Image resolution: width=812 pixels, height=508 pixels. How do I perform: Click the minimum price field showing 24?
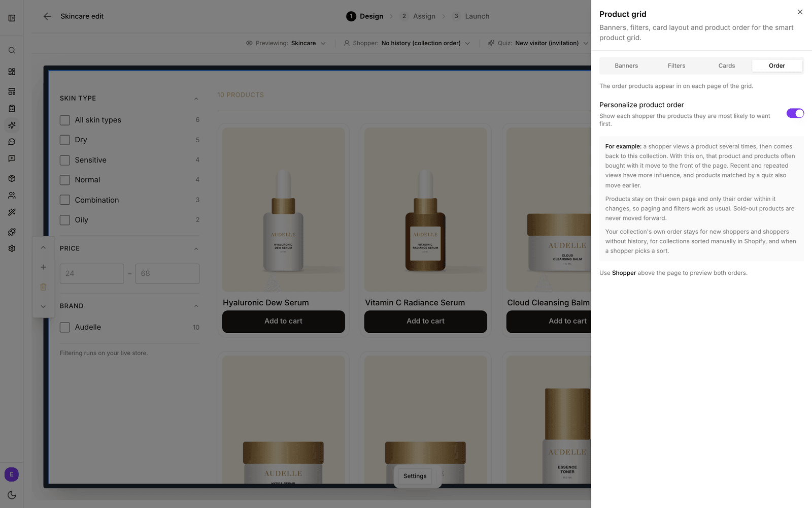click(x=92, y=273)
